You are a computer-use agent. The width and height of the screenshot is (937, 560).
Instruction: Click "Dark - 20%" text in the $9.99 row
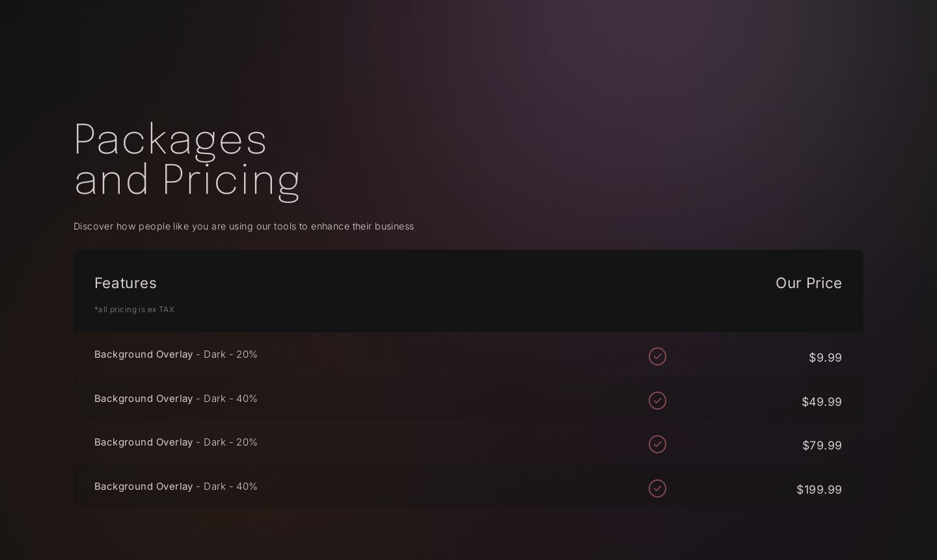(x=230, y=354)
